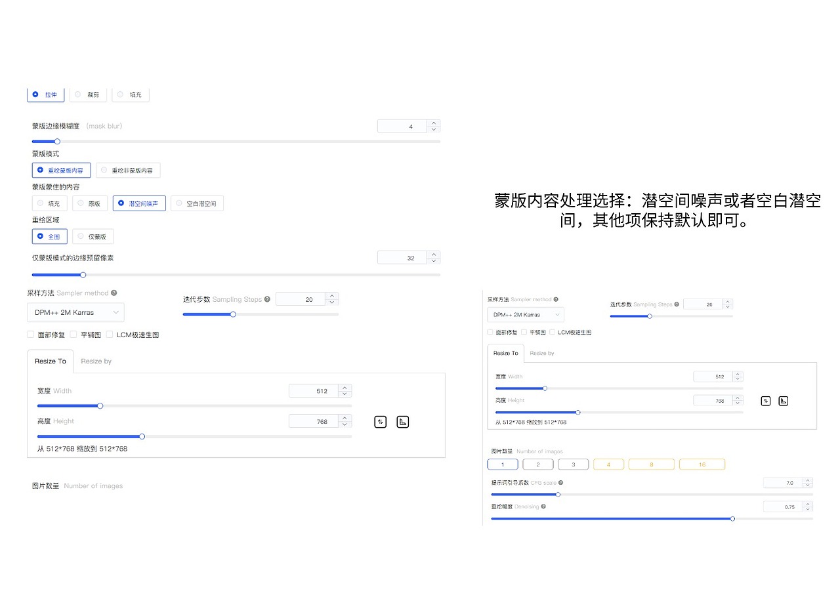Click the Sampling Steps help icon in the CFG-scale panel
The image size is (840, 616).
click(677, 304)
